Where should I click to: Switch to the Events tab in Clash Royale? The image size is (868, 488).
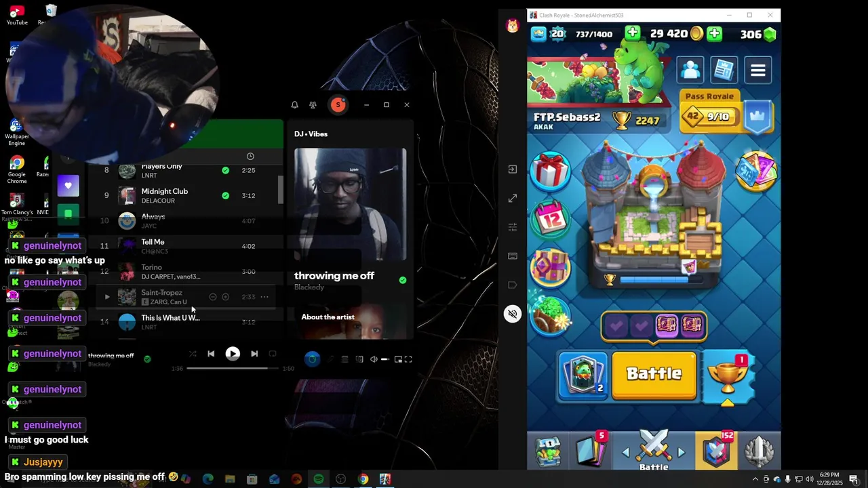click(x=759, y=451)
